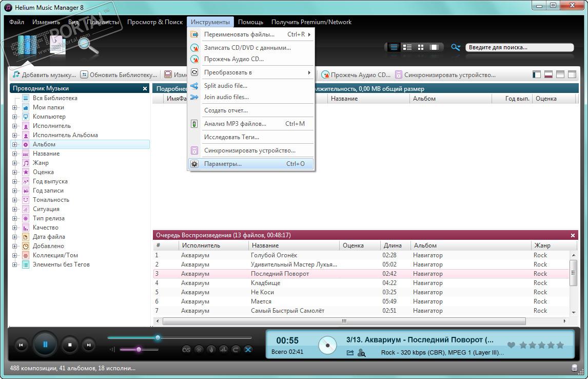The height and width of the screenshot is (379, 588).
Task: Switch to thumbnail grid view icon
Action: [421, 47]
